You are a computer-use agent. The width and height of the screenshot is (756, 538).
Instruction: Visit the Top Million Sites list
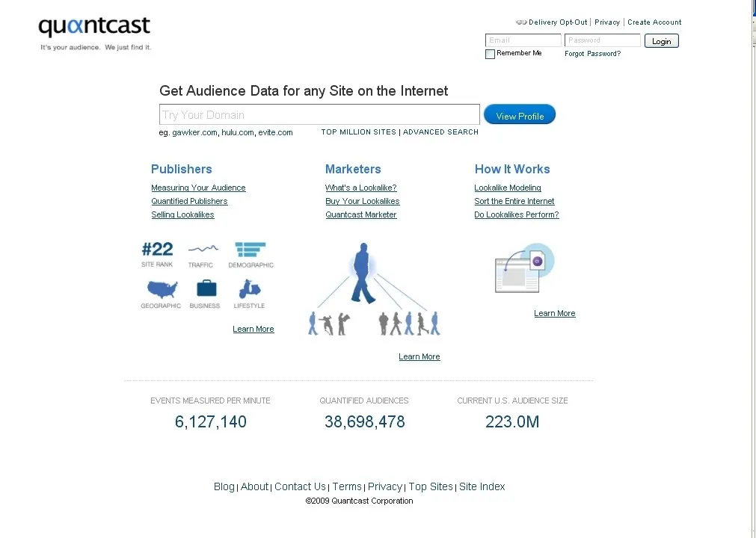[358, 132]
